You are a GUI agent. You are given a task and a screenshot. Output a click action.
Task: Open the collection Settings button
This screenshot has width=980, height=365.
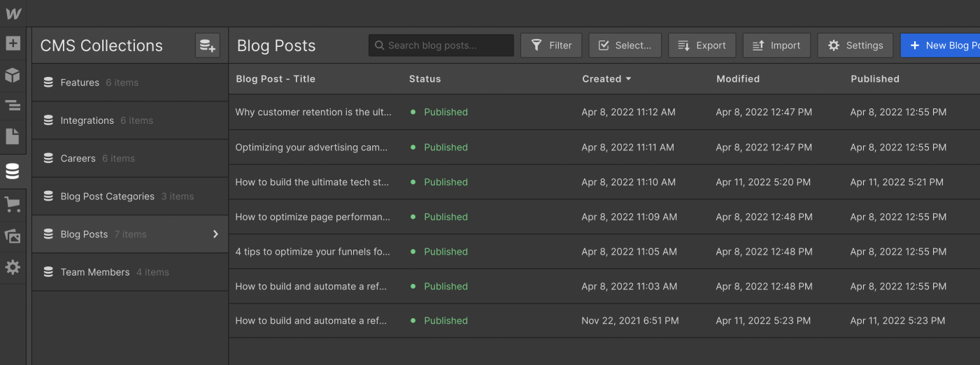855,45
